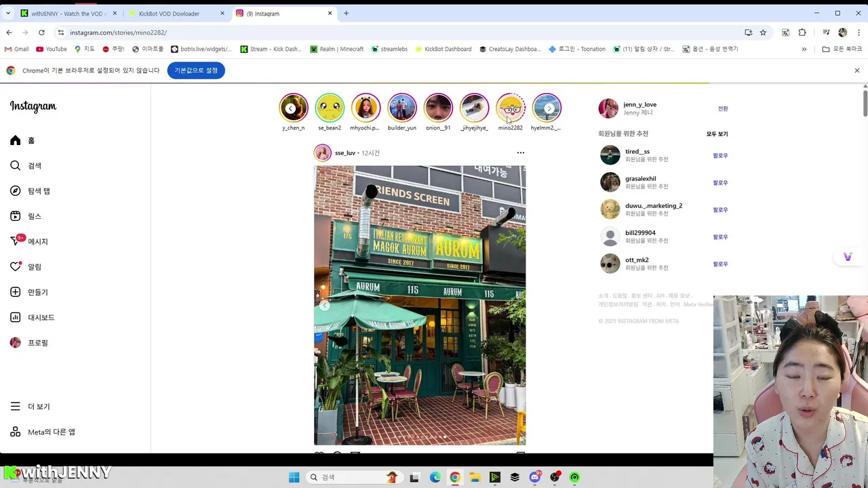The image size is (868, 488).
Task: Reload the Instagram page
Action: [41, 33]
